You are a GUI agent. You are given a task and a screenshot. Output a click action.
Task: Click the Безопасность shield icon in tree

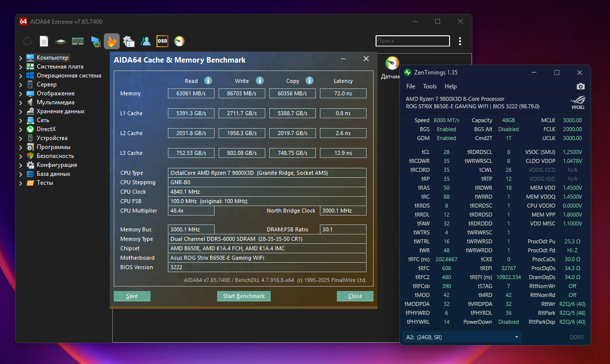[30, 156]
